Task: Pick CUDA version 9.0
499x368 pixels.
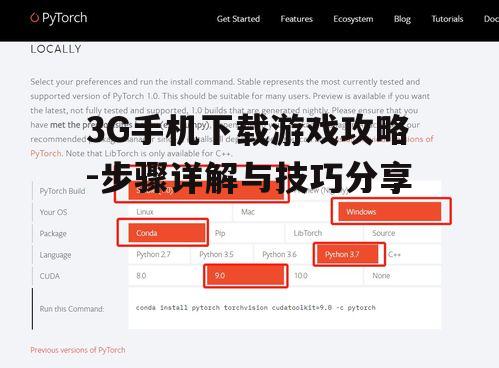Action: 246,276
